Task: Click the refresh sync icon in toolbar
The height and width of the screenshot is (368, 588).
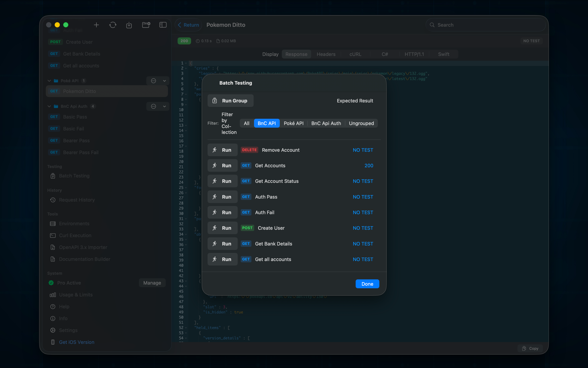Action: coord(113,25)
